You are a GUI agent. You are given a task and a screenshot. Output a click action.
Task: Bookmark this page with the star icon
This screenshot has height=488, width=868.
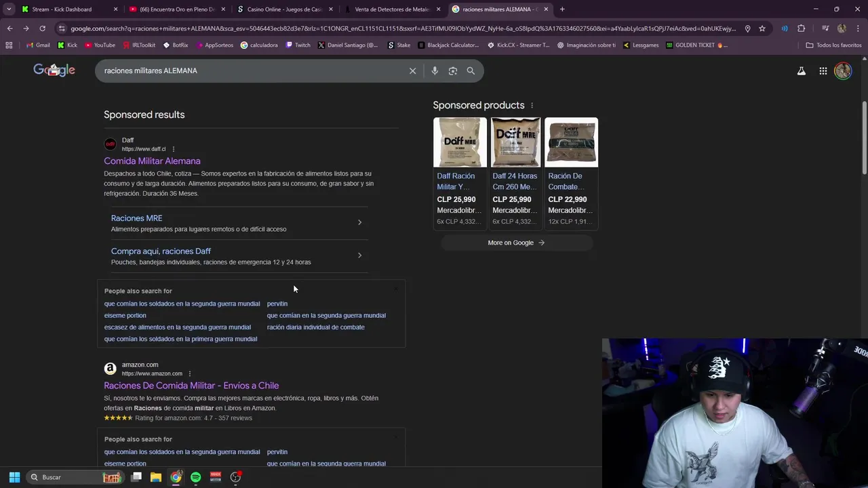pyautogui.click(x=762, y=28)
